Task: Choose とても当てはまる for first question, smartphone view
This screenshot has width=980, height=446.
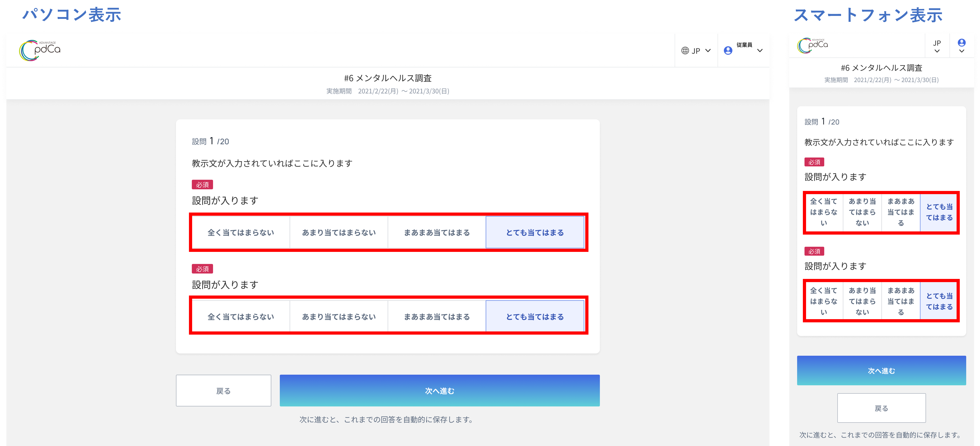Action: coord(939,212)
